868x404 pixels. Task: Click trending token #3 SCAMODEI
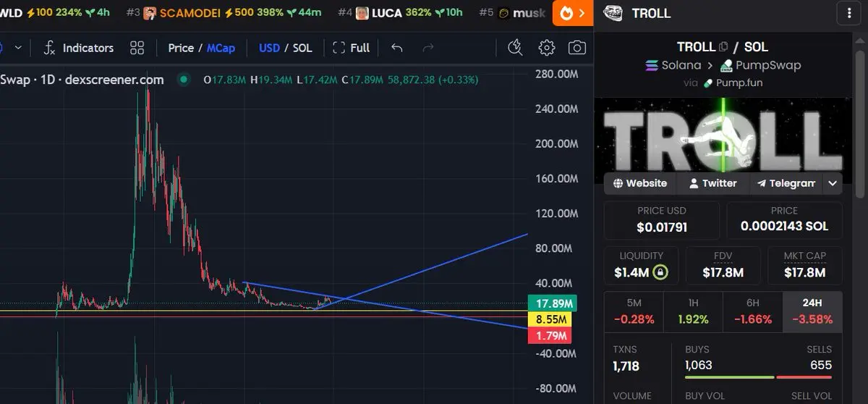(x=225, y=13)
